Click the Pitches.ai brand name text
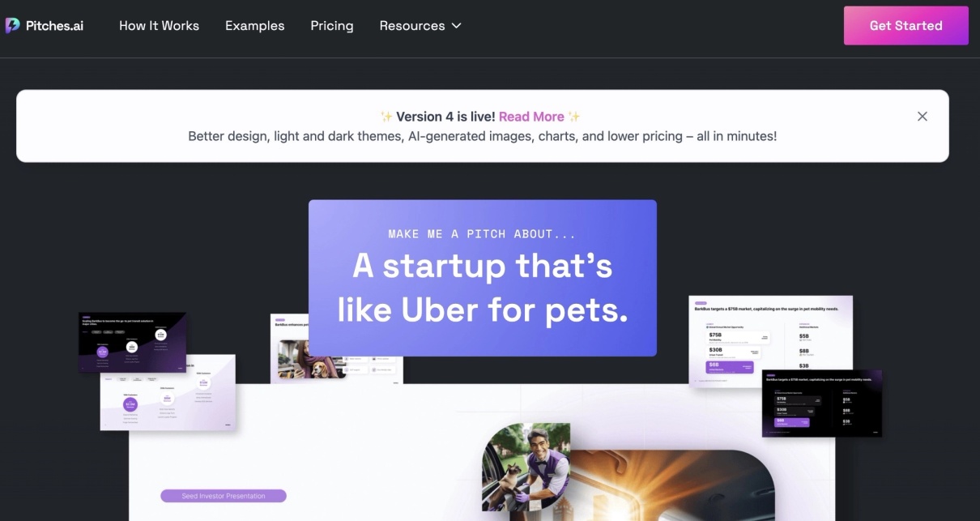Screen dimensions: 980x521 tap(54, 26)
